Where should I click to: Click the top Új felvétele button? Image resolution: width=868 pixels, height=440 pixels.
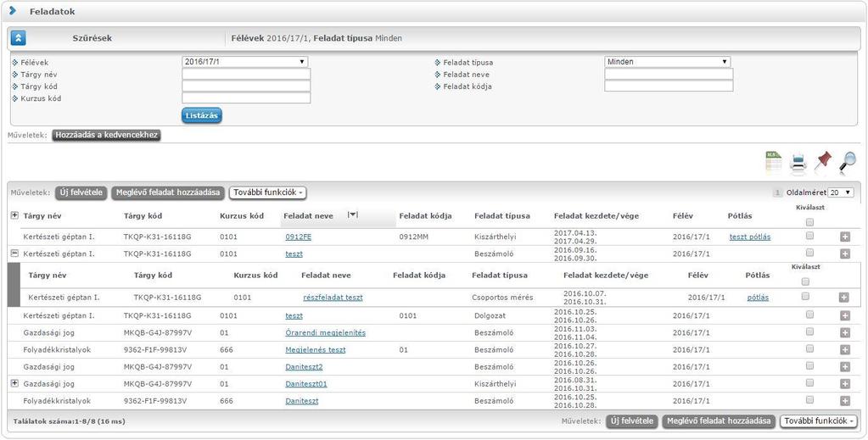pyautogui.click(x=81, y=192)
